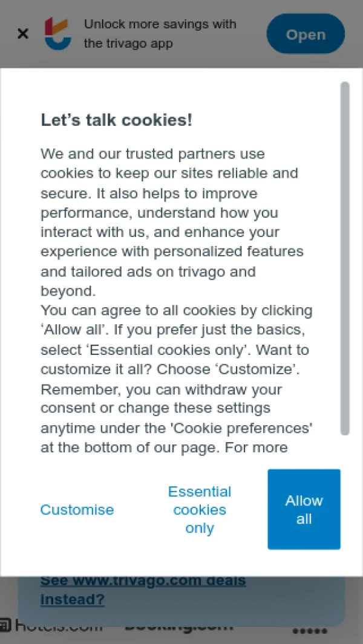Choose Customise cookie settings
Screen dimensions: 363x644
tap(77, 510)
